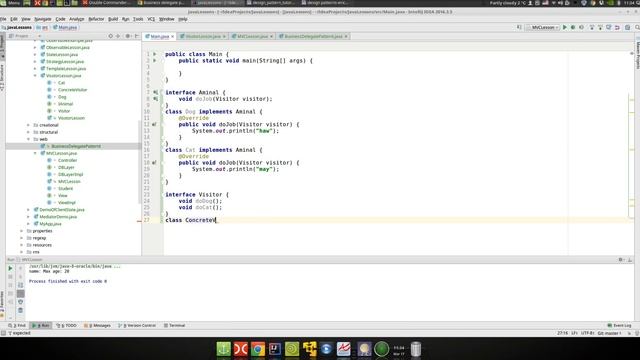
Task: Click the Main.java breadcrumb
Action: (65, 27)
